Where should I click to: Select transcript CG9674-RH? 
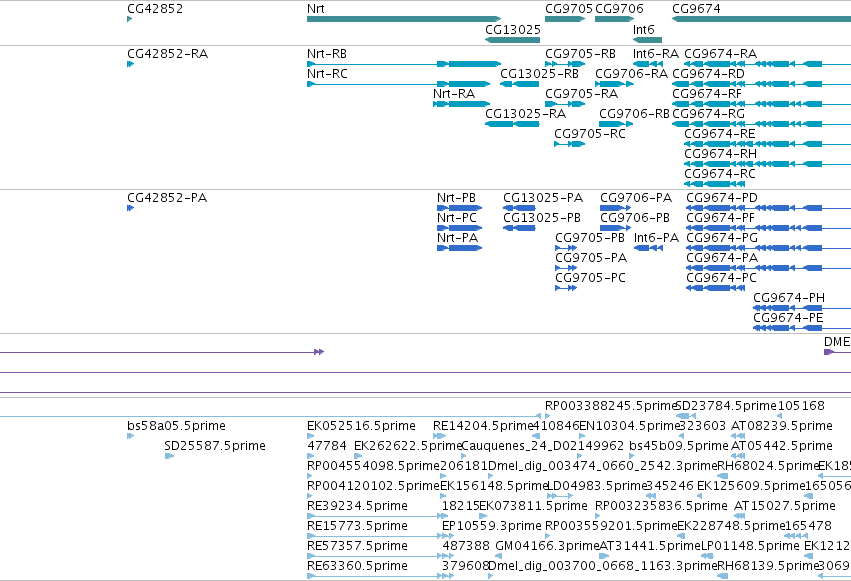pos(767,164)
